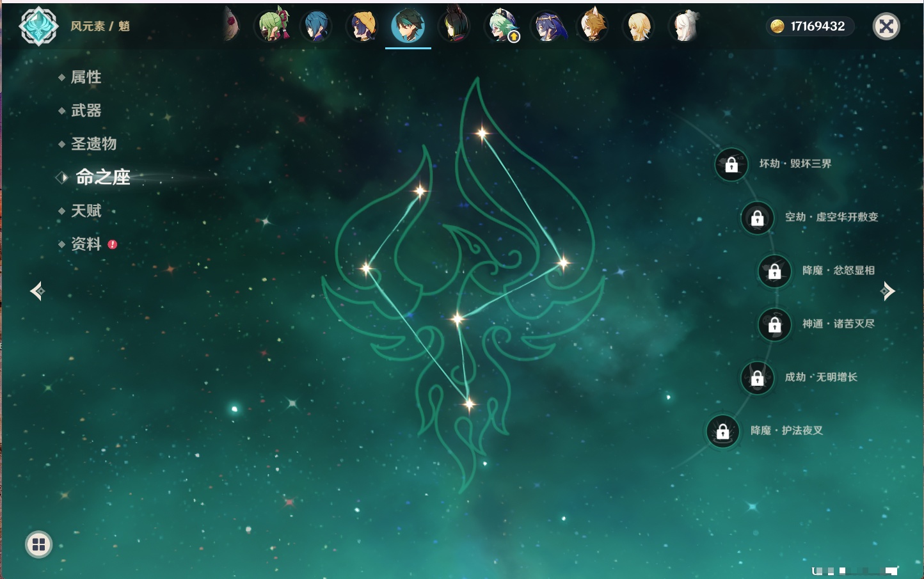Click the lock icon beside 成劫 · 无明增长

point(757,378)
